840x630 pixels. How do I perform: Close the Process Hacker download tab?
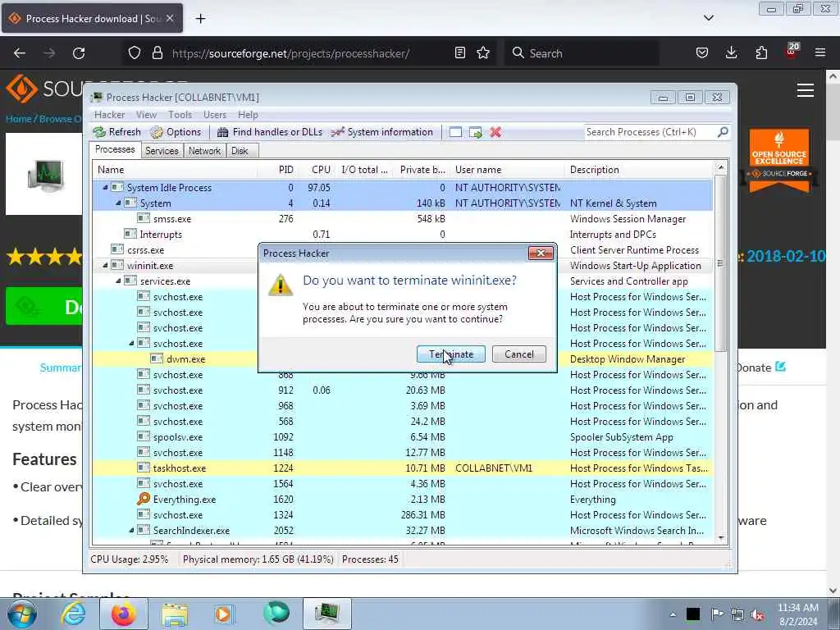[x=169, y=18]
